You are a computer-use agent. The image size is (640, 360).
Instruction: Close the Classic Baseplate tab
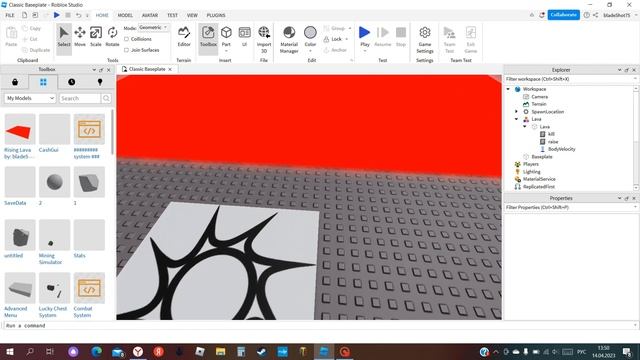[x=170, y=69]
